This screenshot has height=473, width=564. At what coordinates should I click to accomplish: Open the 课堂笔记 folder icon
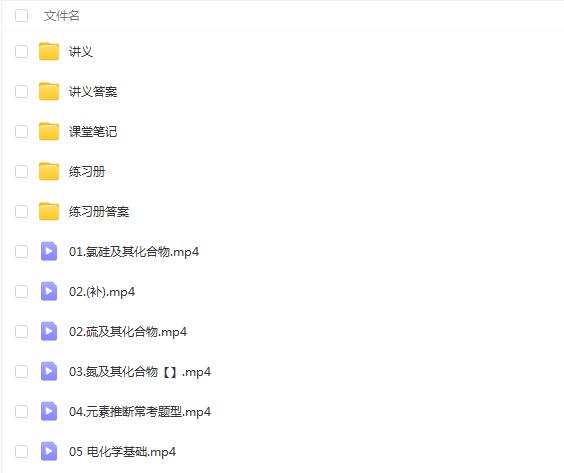click(x=49, y=131)
